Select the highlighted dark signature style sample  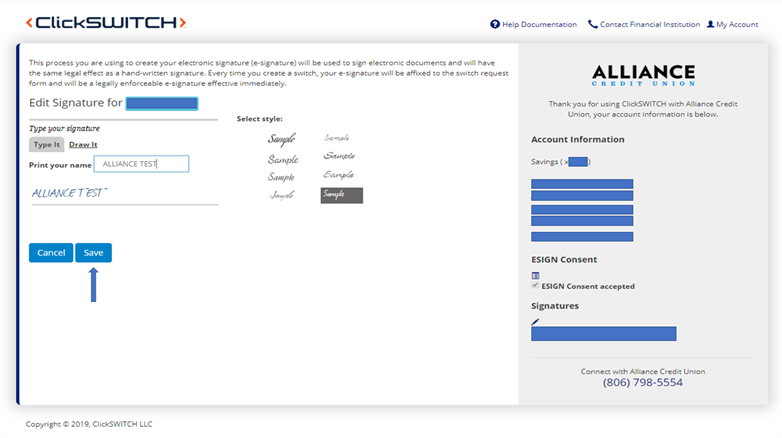coord(342,195)
